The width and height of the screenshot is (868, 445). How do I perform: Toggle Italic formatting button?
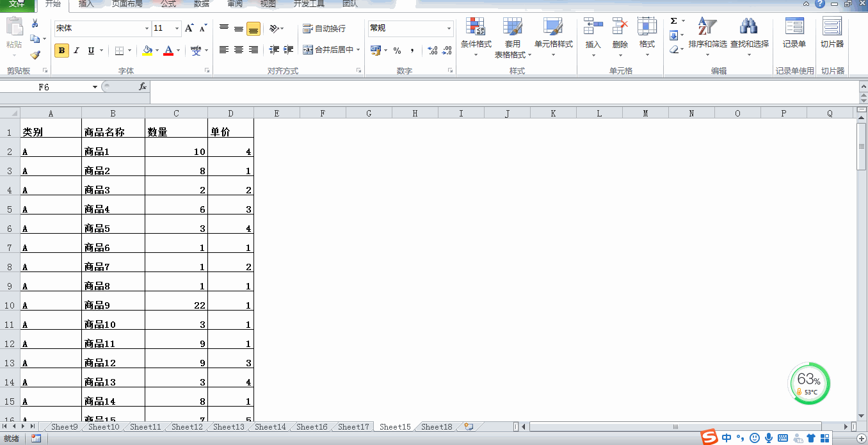[77, 51]
